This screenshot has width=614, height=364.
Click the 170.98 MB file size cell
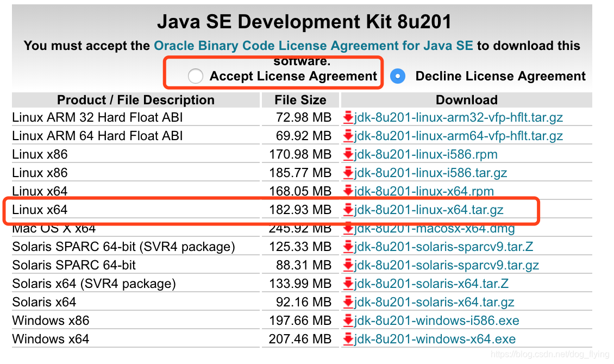[300, 154]
